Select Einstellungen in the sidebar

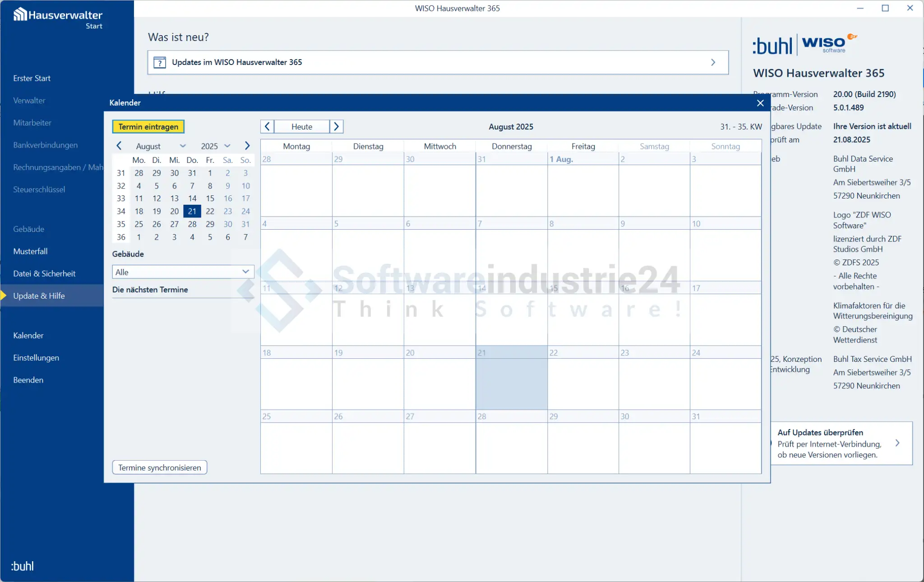click(x=36, y=358)
